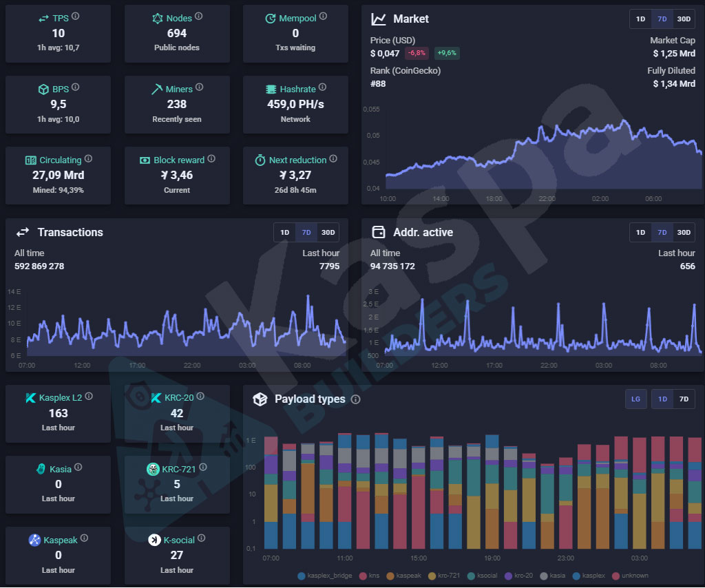Toggle unknown series in legend
This screenshot has width=705, height=588.
click(x=631, y=576)
